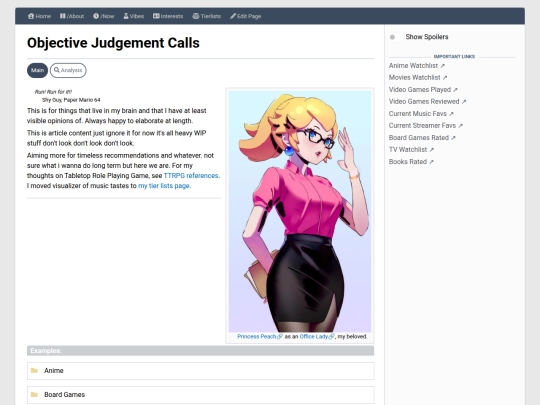The image size is (540, 405).
Task: Open the Tierlists menu item
Action: [206, 16]
